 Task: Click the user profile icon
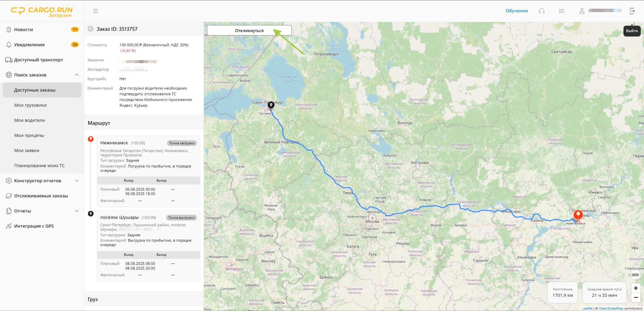point(582,11)
